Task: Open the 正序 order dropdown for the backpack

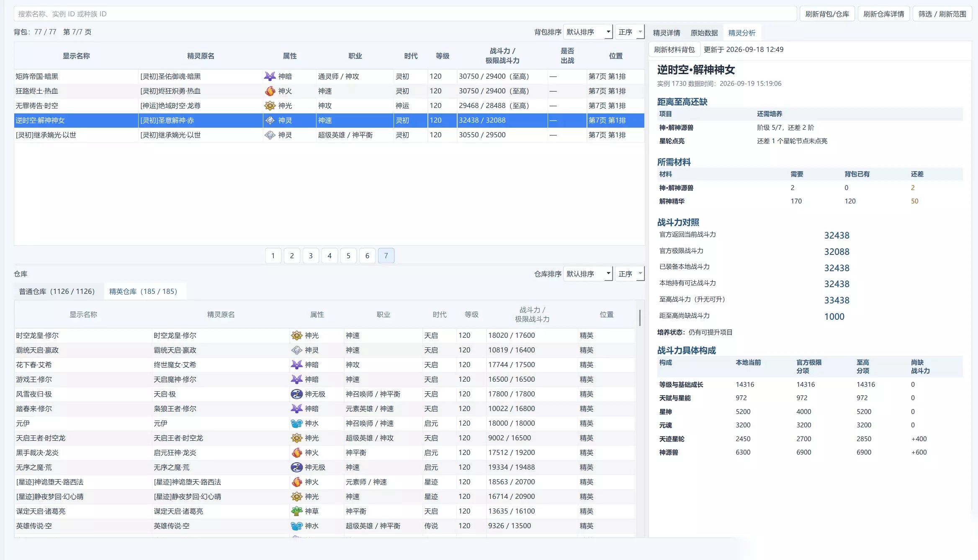Action: coord(630,32)
